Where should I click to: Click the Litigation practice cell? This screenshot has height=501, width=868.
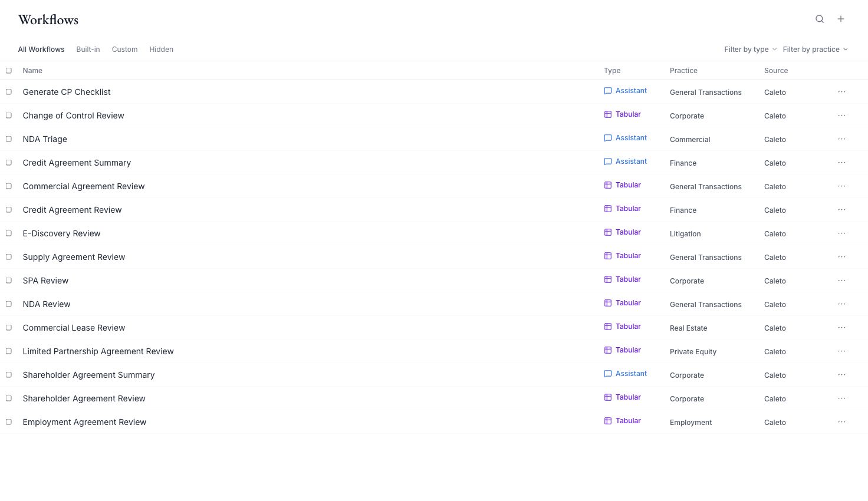685,234
